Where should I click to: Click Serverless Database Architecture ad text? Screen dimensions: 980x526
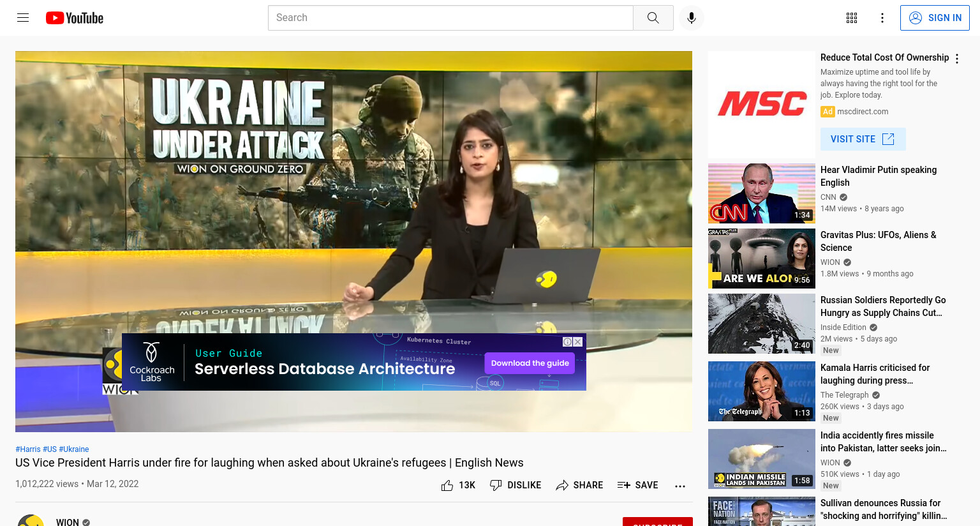325,369
